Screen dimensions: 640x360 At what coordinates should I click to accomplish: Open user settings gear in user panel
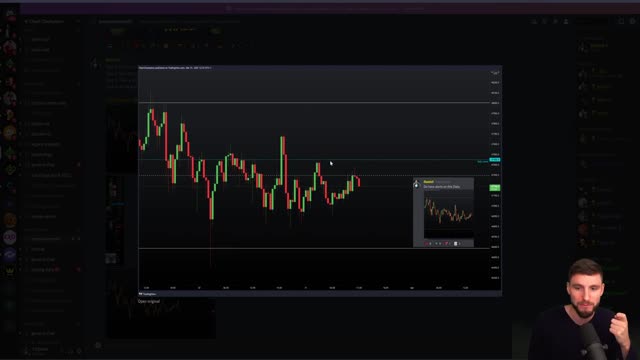80,351
